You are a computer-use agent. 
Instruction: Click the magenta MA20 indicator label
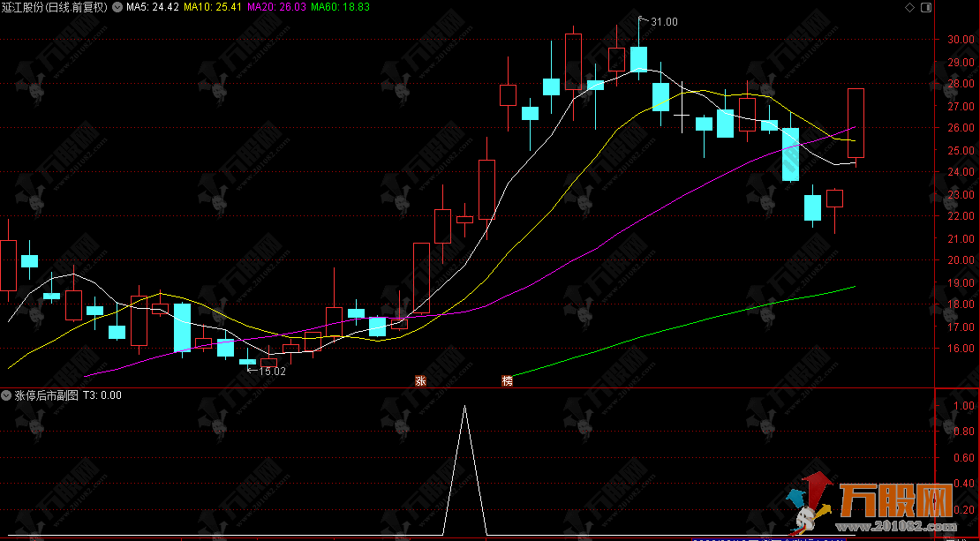coord(277,7)
